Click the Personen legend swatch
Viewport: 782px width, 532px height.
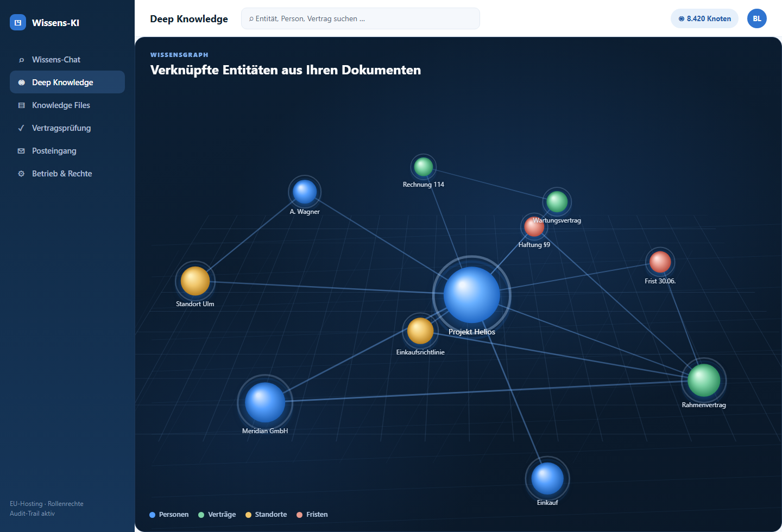click(x=152, y=515)
